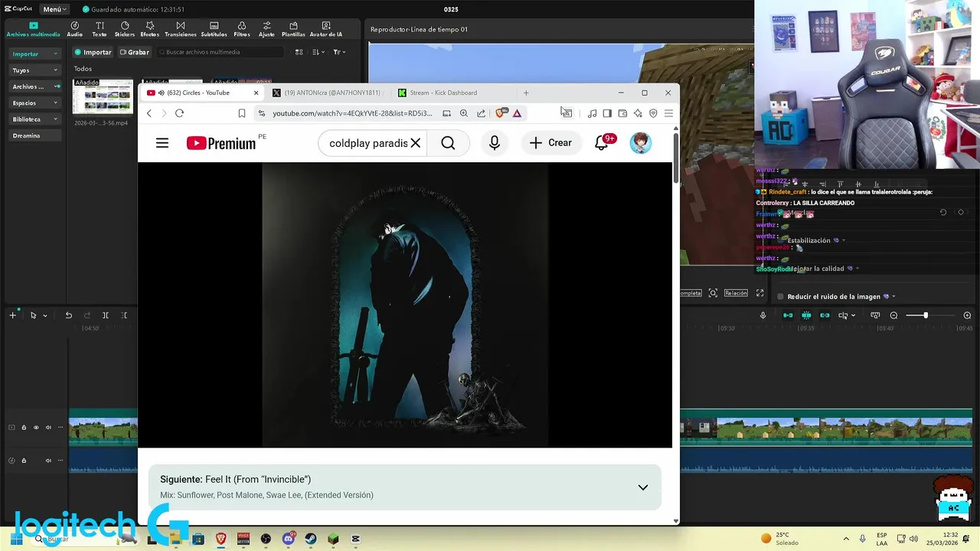Toggle fullscreen preview in CapCut player
This screenshot has width=980, height=551.
tap(760, 293)
